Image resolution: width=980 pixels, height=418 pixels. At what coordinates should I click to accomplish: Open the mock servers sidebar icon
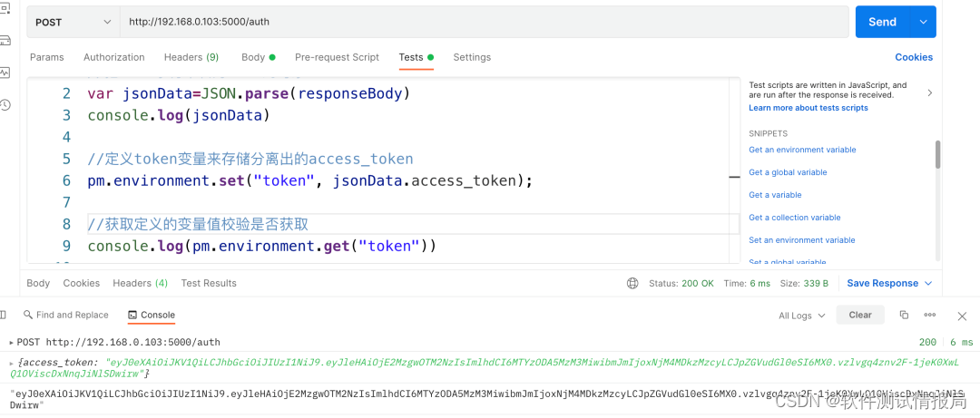(x=5, y=41)
